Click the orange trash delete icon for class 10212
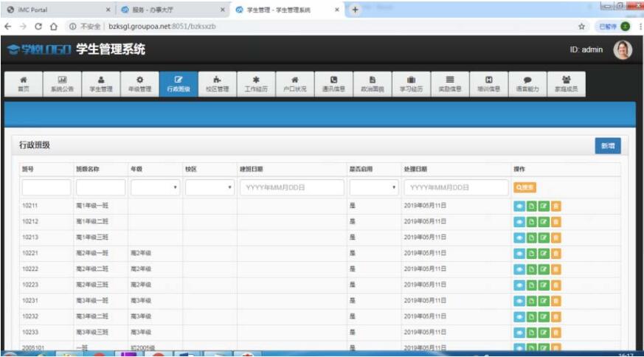 click(x=555, y=221)
